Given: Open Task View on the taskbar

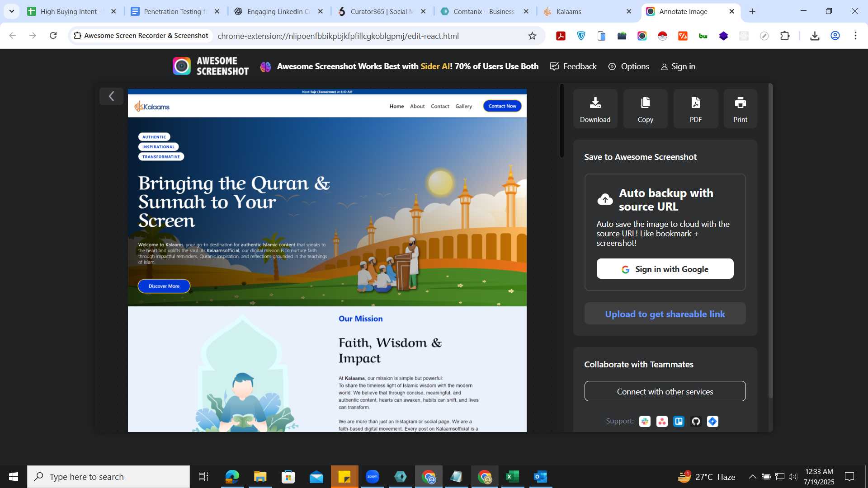Looking at the screenshot, I should point(203,477).
